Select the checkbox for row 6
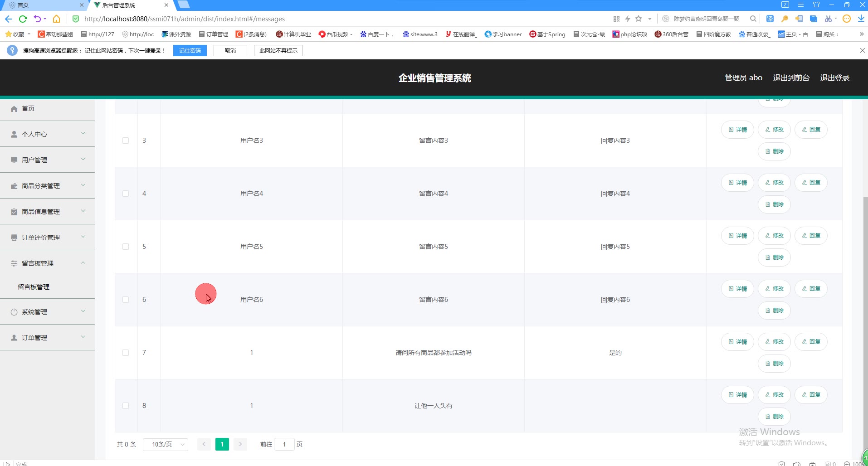This screenshot has width=868, height=466. coord(126,300)
